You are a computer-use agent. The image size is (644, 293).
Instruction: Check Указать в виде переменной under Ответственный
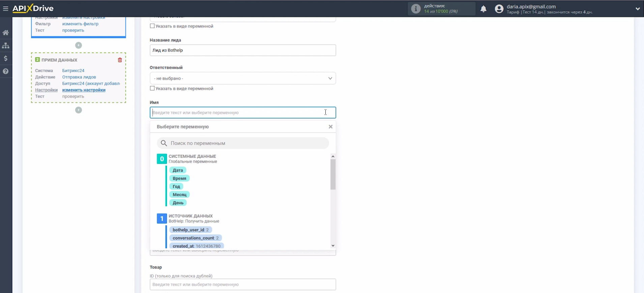(x=152, y=88)
